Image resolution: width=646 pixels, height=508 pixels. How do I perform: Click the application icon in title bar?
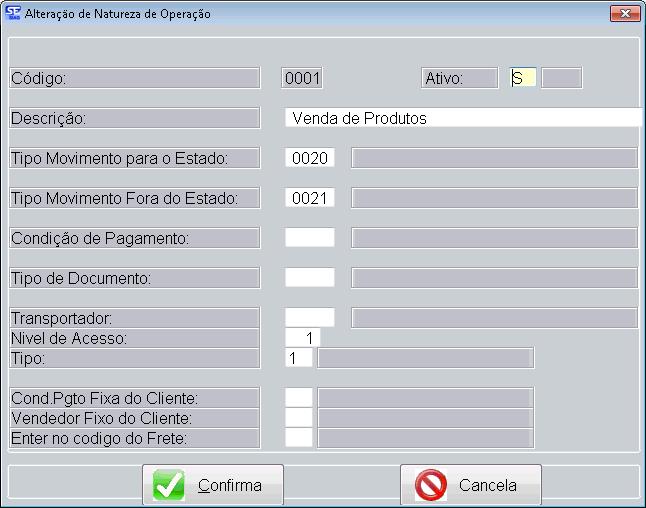[11, 14]
